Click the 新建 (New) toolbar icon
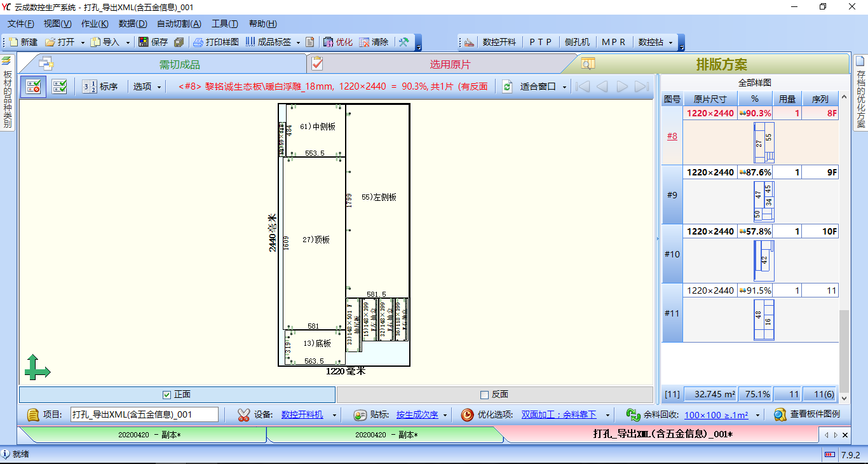 pyautogui.click(x=13, y=42)
